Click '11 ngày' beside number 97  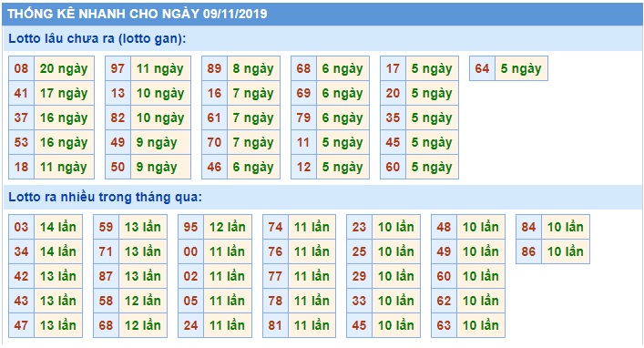point(160,68)
